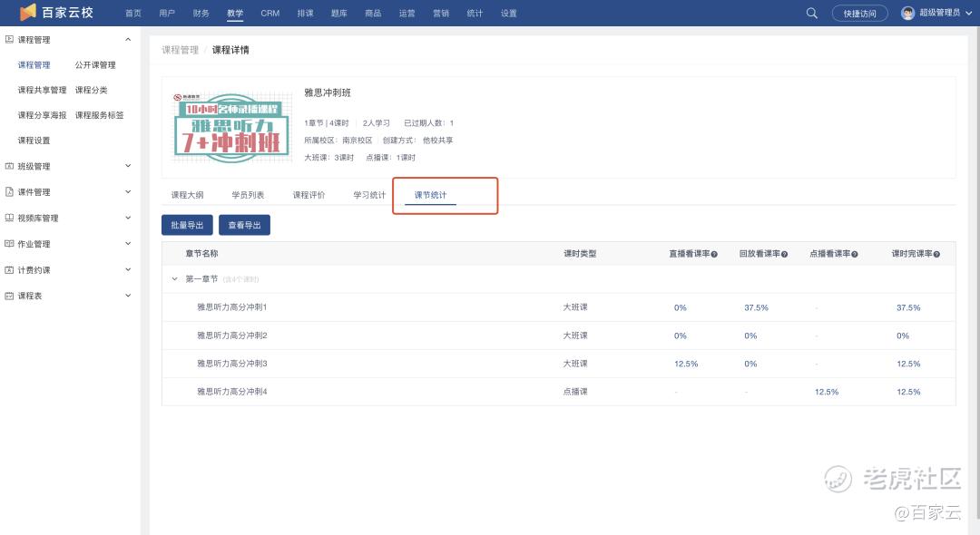Switch to the 学员列表 tab
The image size is (980, 535).
pos(248,195)
